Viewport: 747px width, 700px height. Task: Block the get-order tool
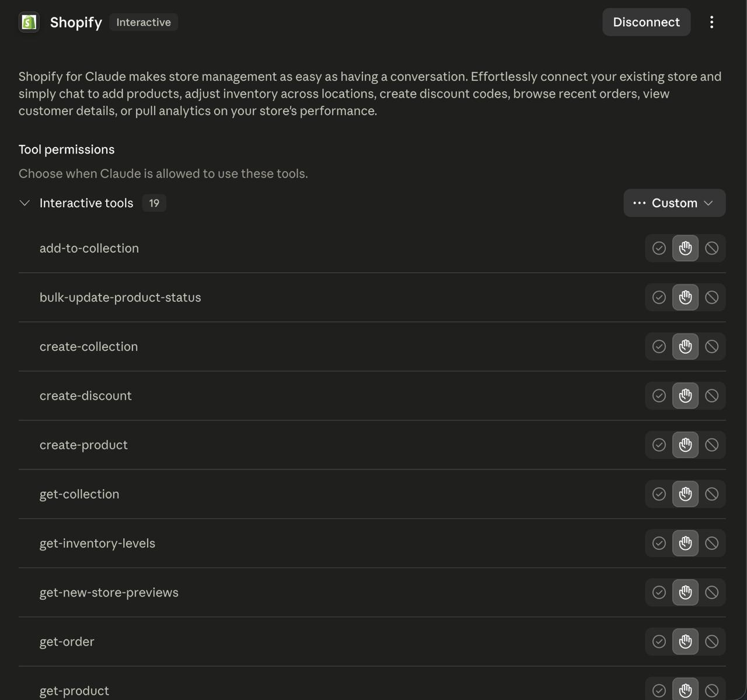point(711,642)
